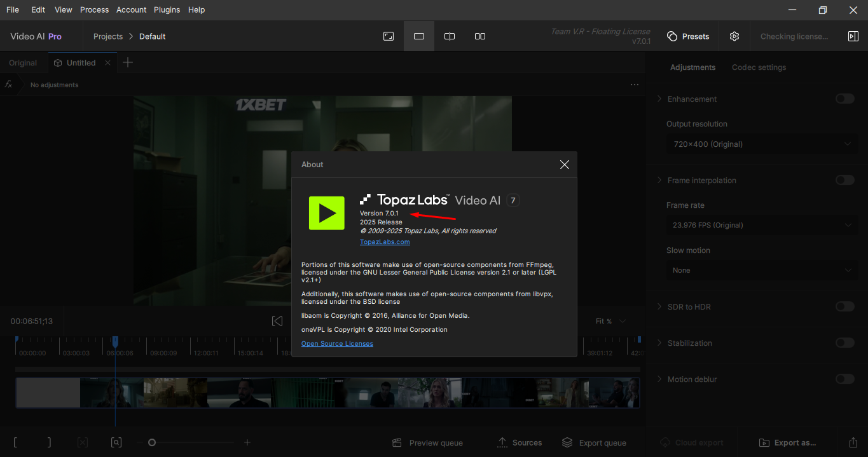Viewport: 868px width, 457px height.
Task: Open the TopazLabs.com link
Action: [385, 242]
